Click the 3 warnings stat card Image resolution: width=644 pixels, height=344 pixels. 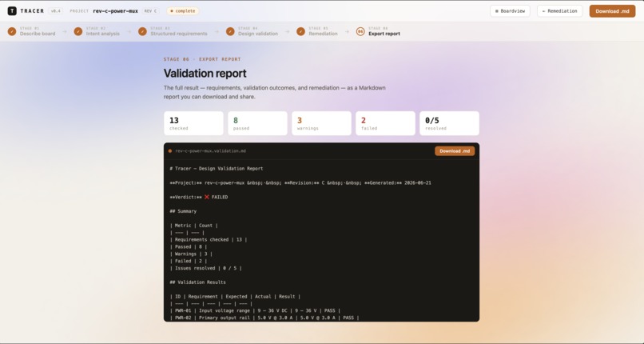(321, 123)
